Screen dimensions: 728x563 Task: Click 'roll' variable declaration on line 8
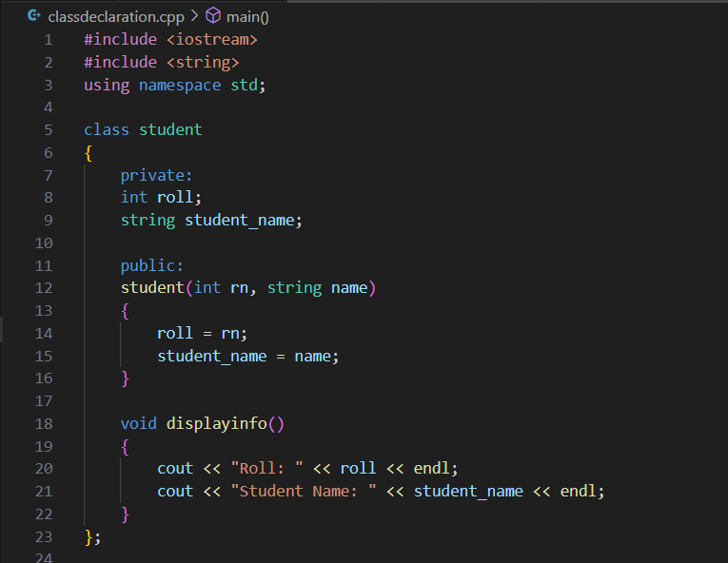[175, 198]
